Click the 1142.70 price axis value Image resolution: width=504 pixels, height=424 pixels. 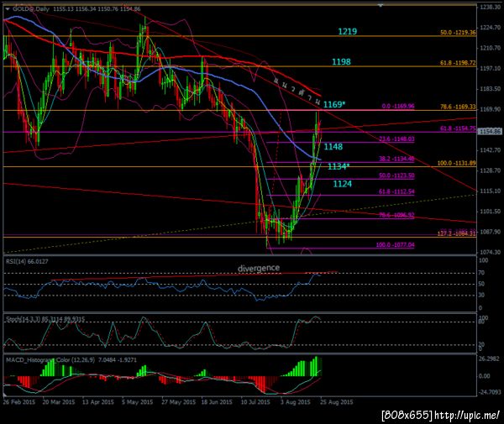491,150
